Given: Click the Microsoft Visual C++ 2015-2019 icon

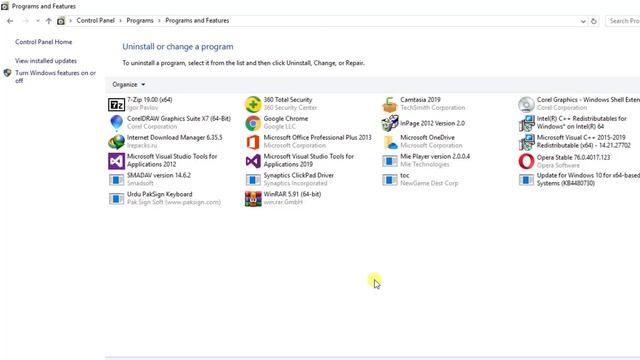Looking at the screenshot, I should [527, 142].
